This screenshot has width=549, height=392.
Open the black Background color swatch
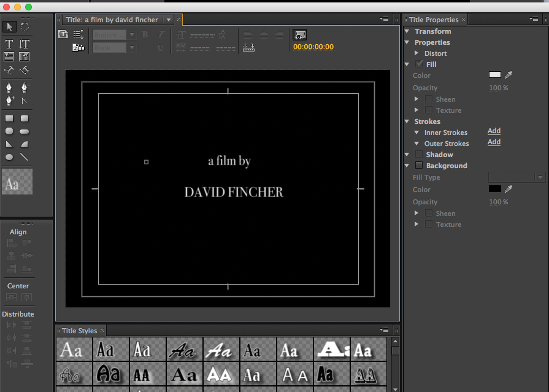click(x=495, y=189)
